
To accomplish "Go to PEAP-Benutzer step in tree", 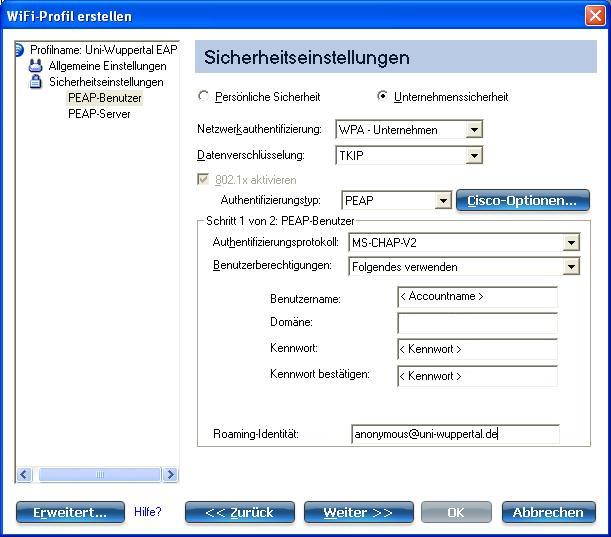I will pyautogui.click(x=105, y=98).
